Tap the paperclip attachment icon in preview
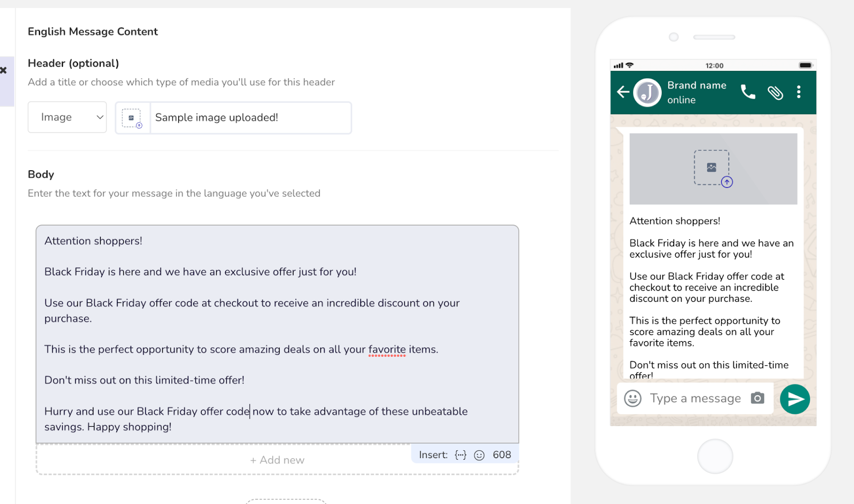The image size is (854, 504). click(x=776, y=92)
